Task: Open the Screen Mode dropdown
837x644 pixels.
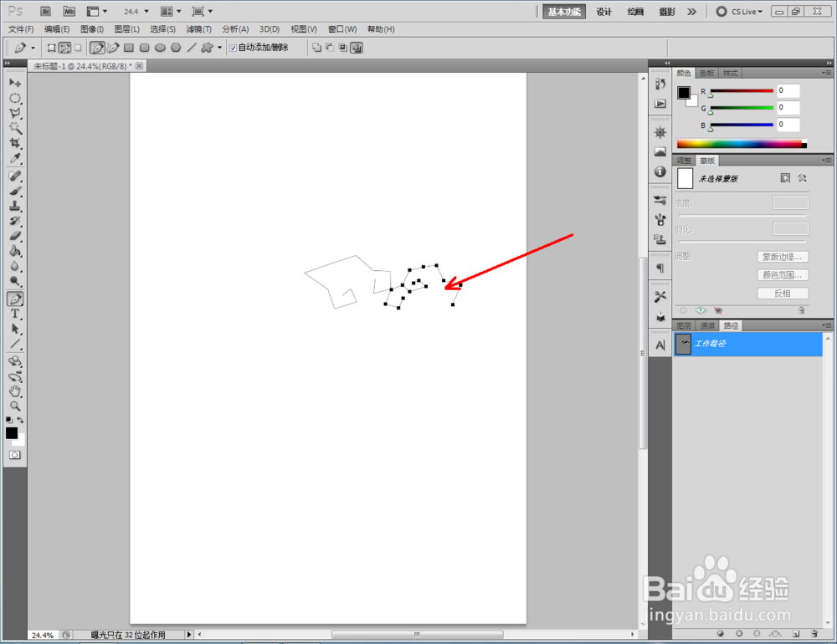Action: coord(203,11)
